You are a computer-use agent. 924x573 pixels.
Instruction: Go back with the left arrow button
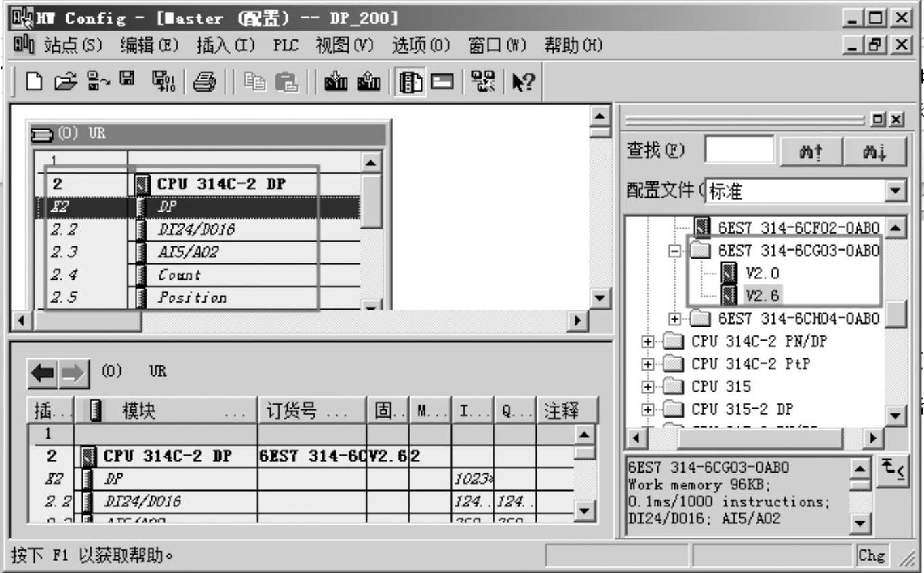coord(43,373)
